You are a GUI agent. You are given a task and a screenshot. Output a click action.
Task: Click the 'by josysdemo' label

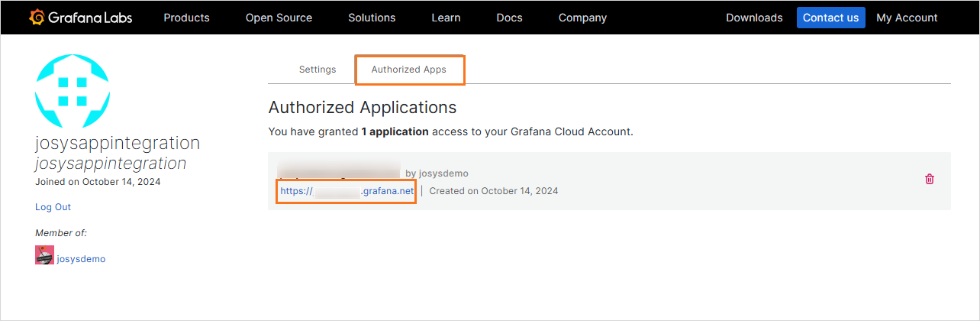pos(437,173)
